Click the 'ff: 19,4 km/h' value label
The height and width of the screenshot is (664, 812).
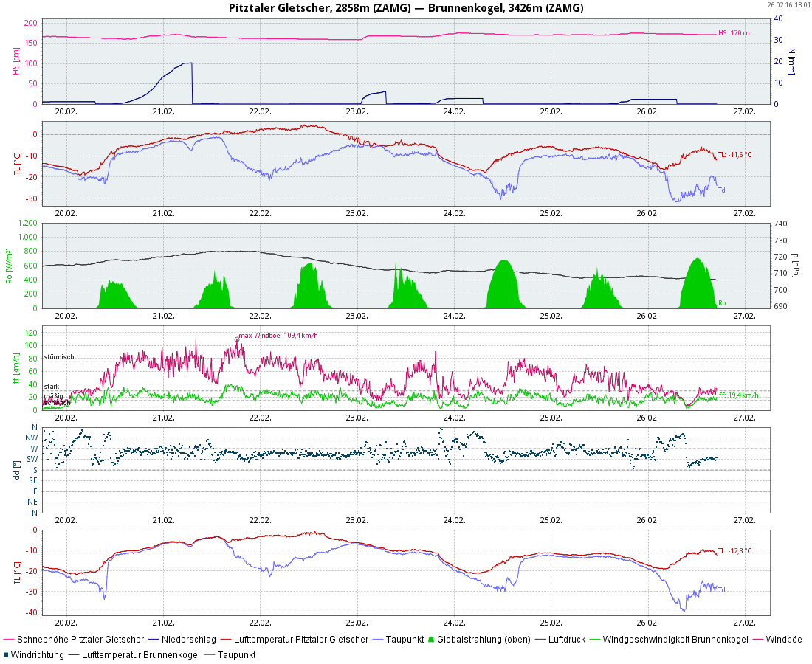coord(739,395)
